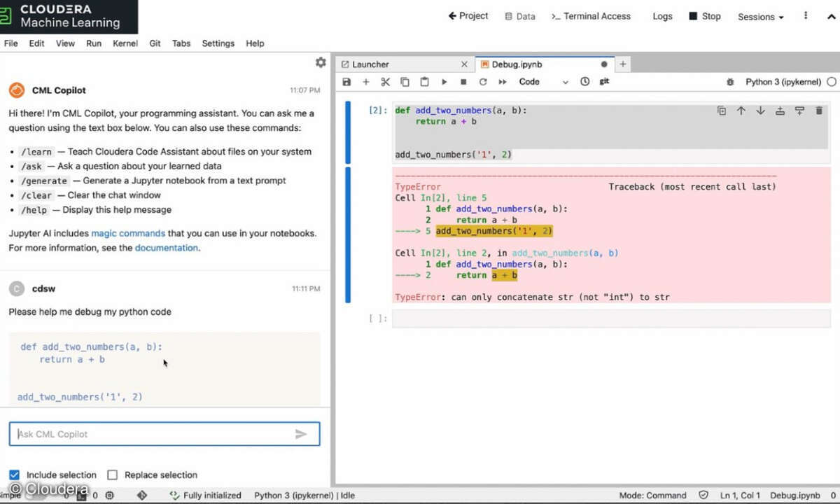Open the Git menu

point(155,43)
